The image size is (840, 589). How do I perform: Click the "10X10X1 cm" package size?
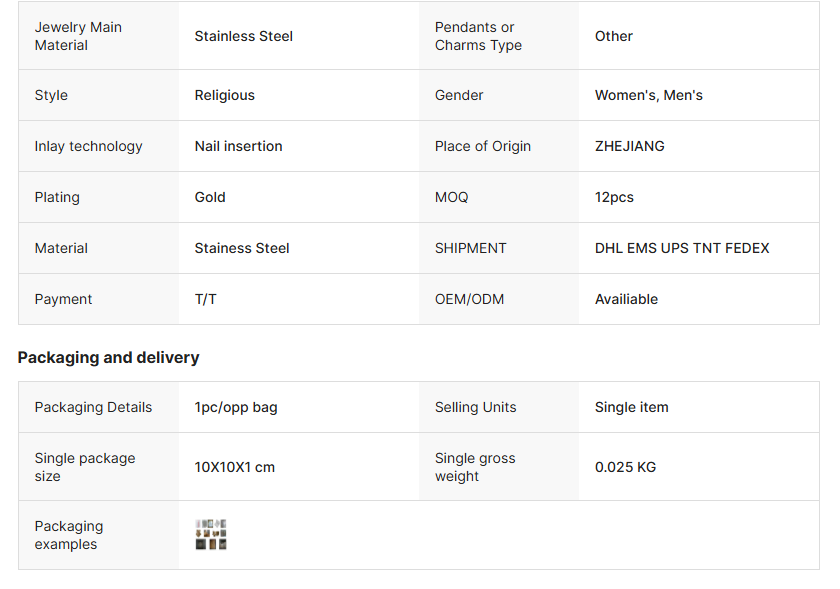pyautogui.click(x=234, y=467)
